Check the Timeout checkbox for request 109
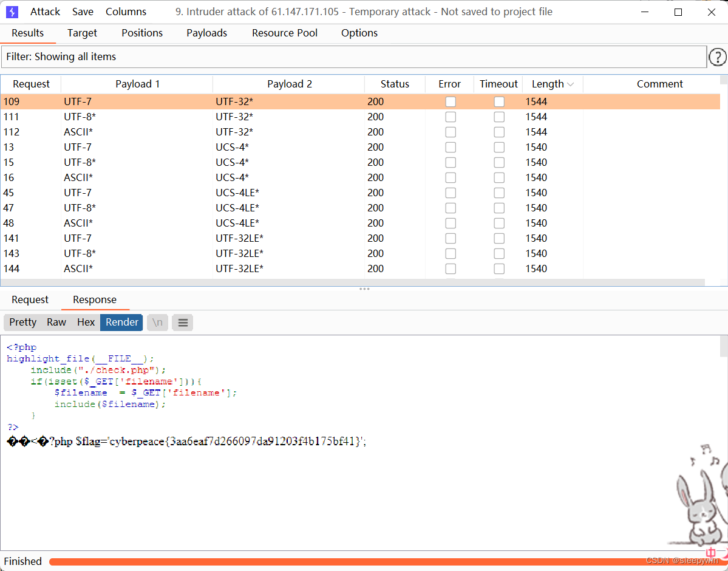Image resolution: width=728 pixels, height=571 pixels. (499, 101)
